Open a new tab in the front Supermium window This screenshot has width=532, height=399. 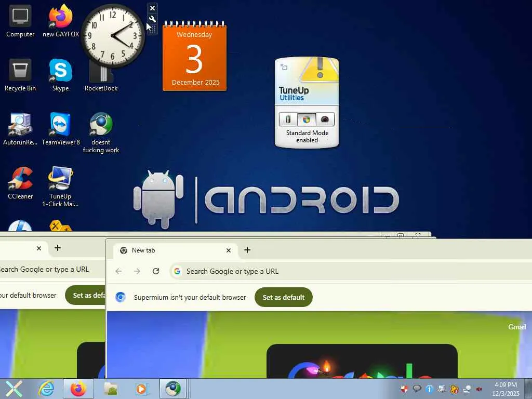coord(247,250)
